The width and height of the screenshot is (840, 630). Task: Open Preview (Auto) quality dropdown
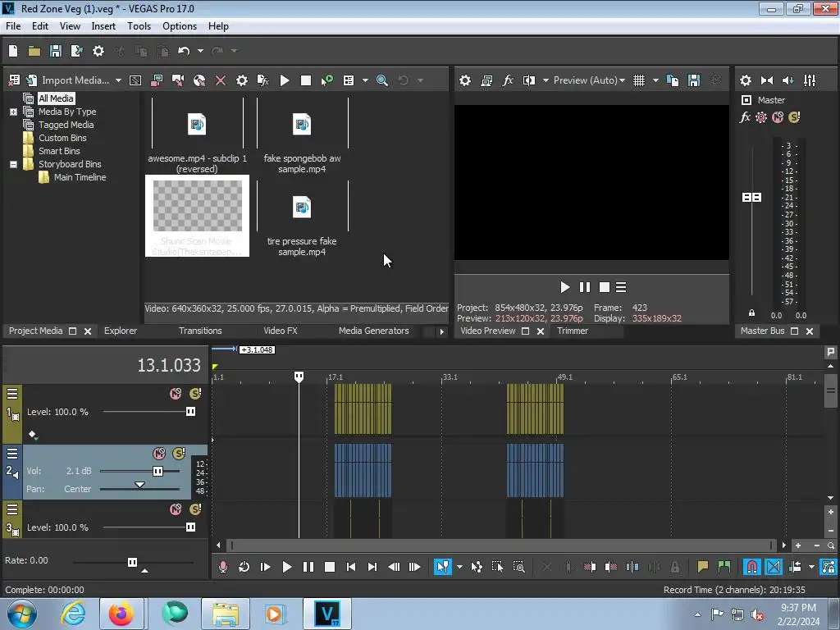589,80
